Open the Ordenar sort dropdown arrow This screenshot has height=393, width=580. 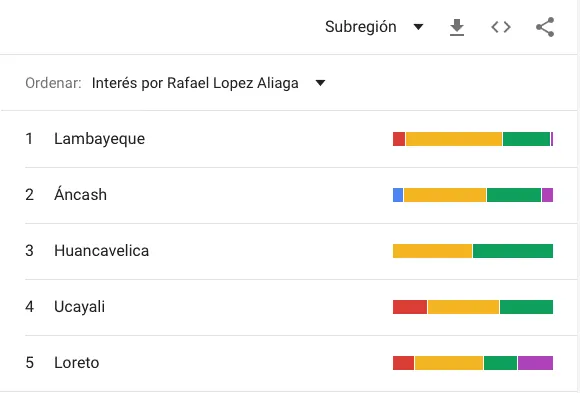point(320,83)
